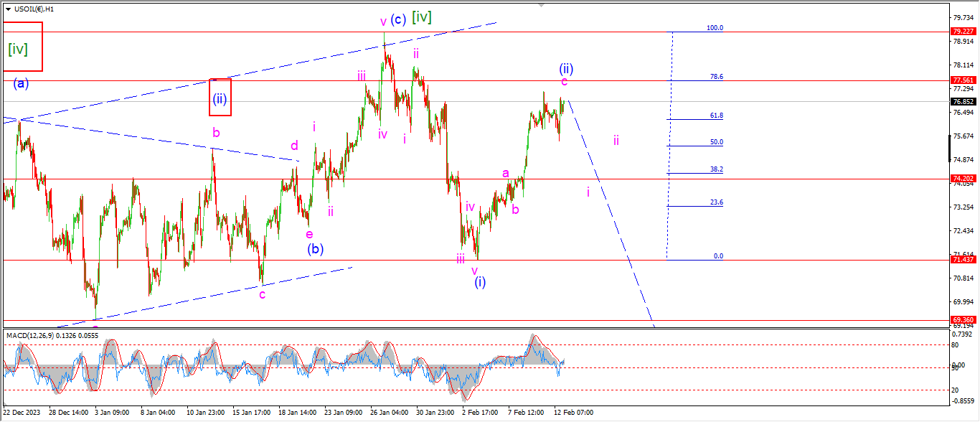Click the blue (a) wave label
This screenshot has height=422, width=980.
21,84
